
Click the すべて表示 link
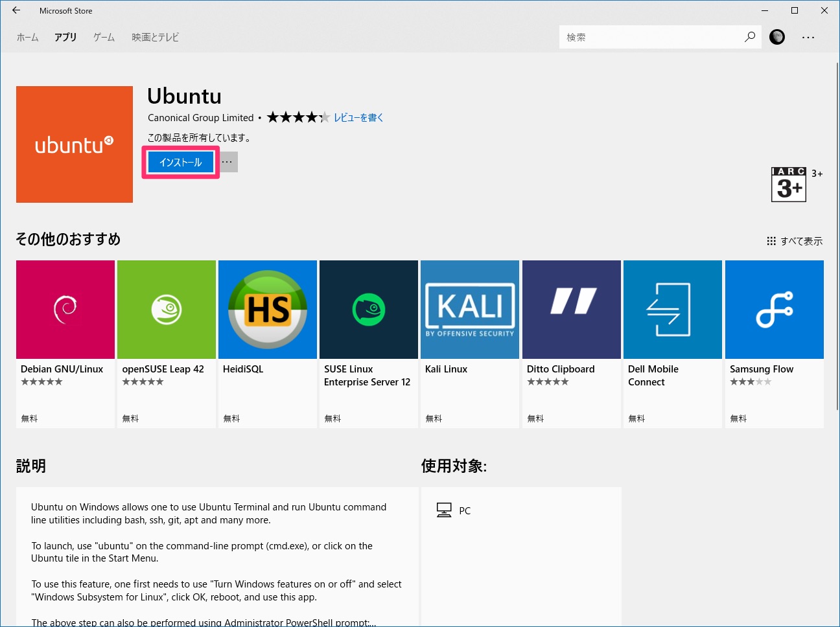[x=795, y=241]
